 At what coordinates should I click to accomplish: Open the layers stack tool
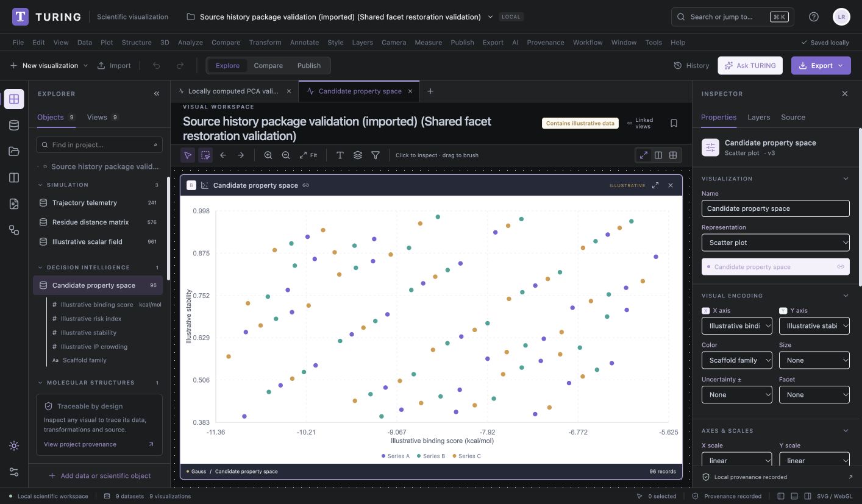358,155
